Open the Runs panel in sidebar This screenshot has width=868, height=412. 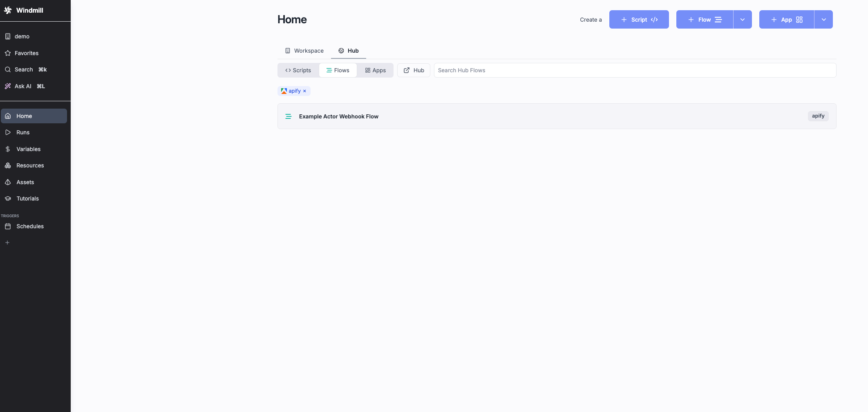[x=22, y=132]
